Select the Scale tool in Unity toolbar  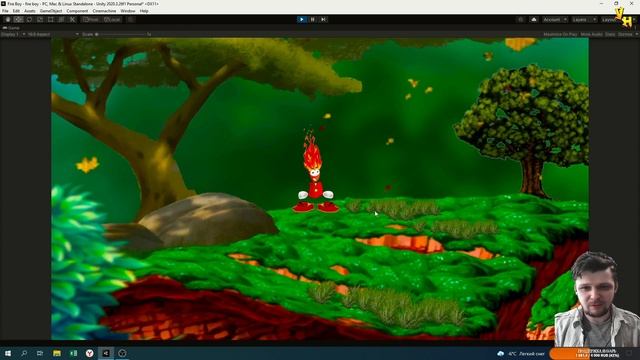[40, 19]
